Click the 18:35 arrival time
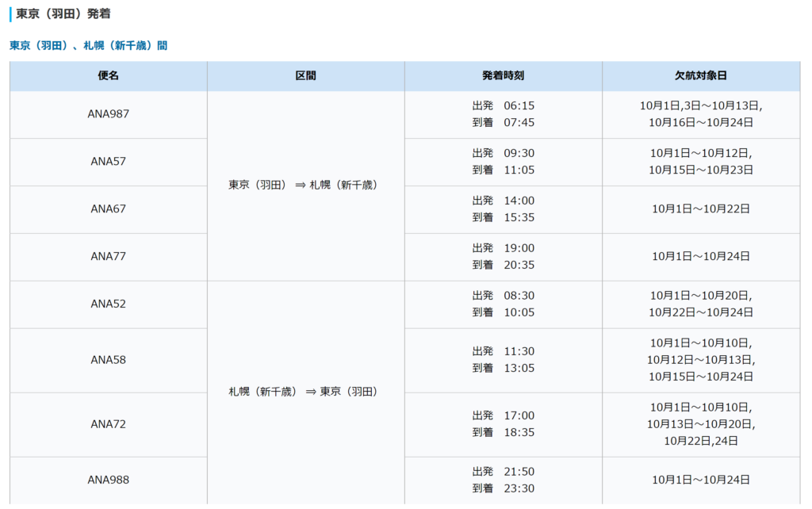 pos(519,432)
